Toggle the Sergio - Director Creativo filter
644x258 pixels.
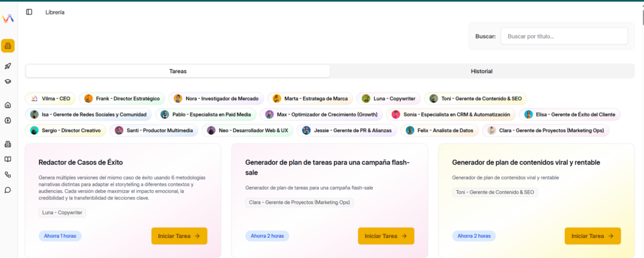point(66,130)
